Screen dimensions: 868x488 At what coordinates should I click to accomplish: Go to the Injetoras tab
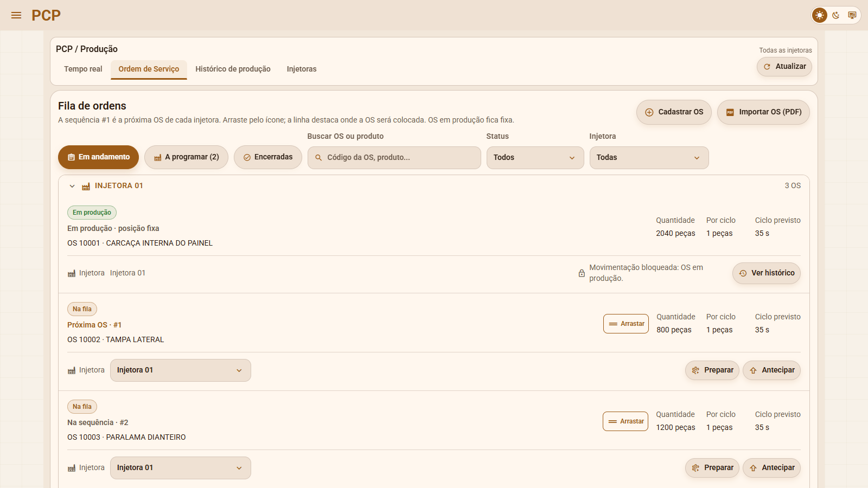(302, 69)
